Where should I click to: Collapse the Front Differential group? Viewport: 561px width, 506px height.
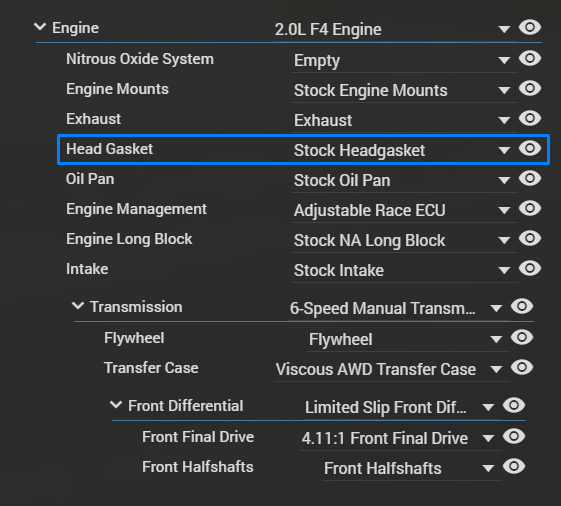point(116,405)
